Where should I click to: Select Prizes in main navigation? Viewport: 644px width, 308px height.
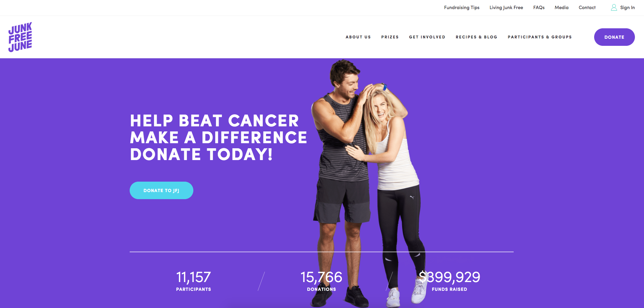pos(390,37)
